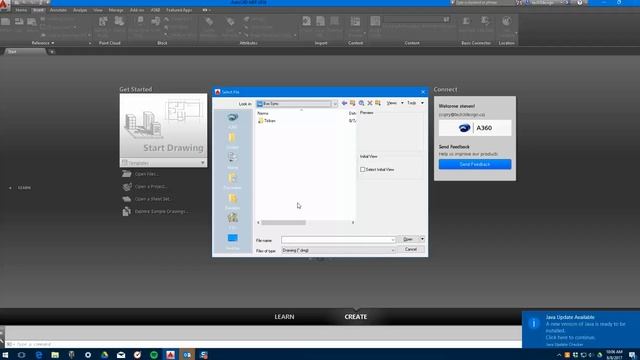Select the View ribbon tab
This screenshot has height=360, width=640.
(x=98, y=10)
